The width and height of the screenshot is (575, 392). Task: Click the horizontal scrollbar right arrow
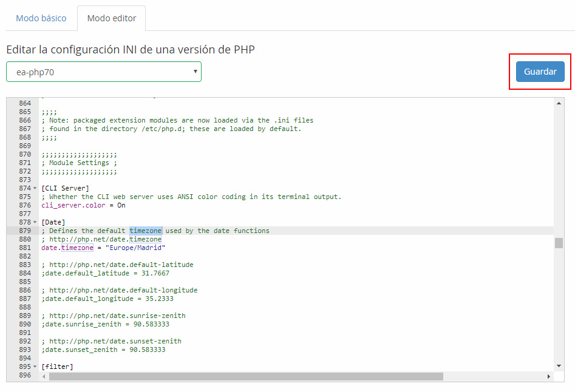[x=549, y=376]
